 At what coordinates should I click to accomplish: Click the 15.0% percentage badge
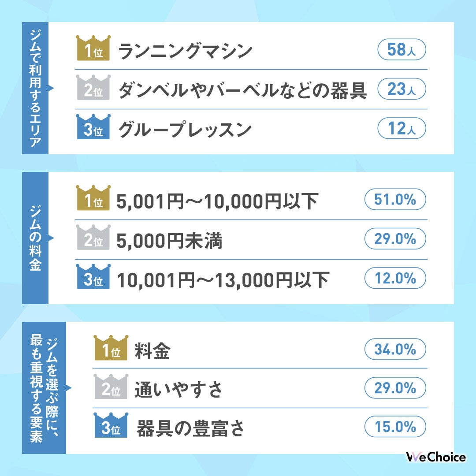[395, 427]
